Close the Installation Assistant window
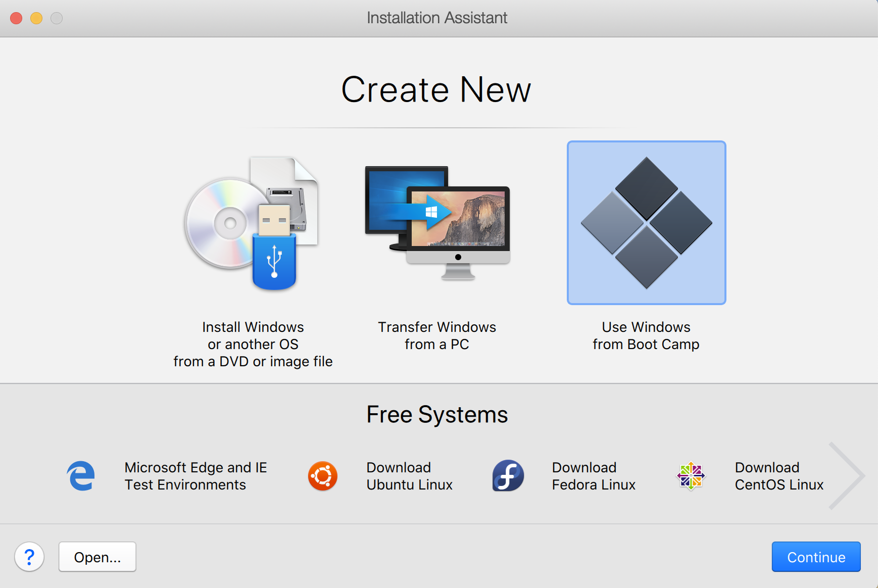This screenshot has height=588, width=878. pyautogui.click(x=16, y=18)
